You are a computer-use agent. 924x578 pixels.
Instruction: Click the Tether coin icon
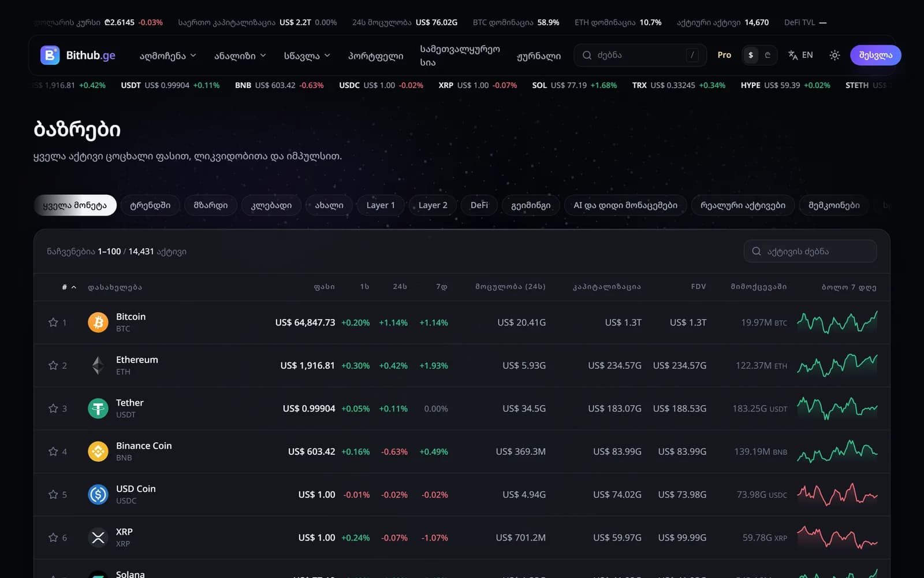98,409
